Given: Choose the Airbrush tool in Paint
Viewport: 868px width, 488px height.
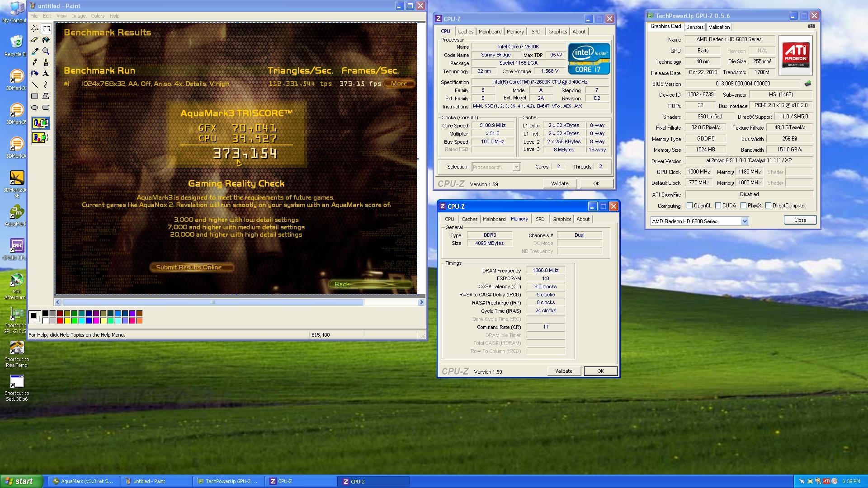Looking at the screenshot, I should [x=35, y=74].
